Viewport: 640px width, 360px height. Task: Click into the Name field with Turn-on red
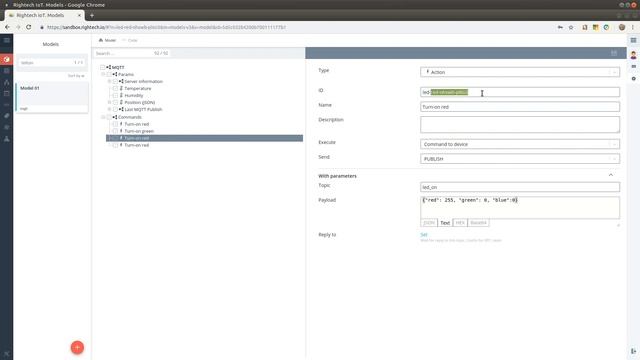tap(520, 107)
